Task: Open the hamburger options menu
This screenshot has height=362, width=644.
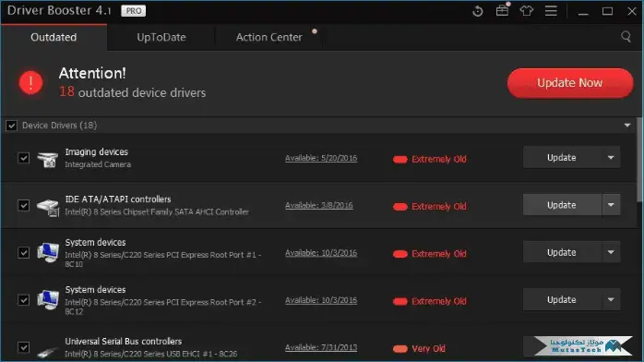Action: point(551,11)
